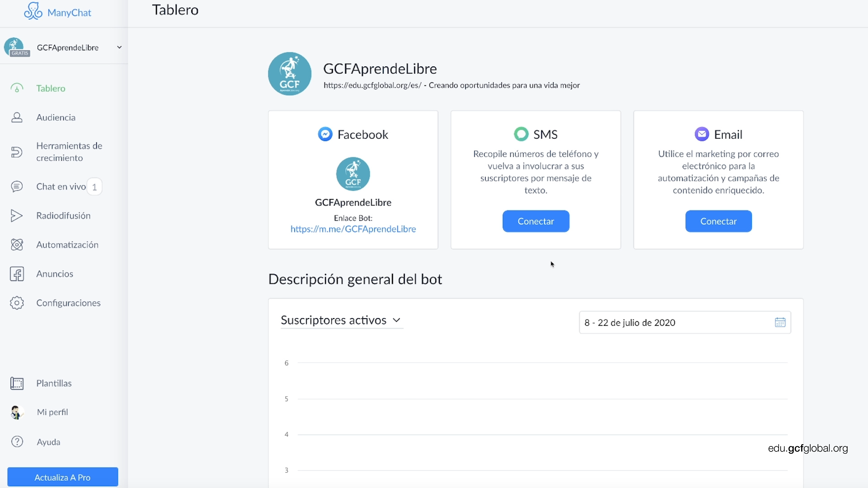Open the calendar icon in date field

point(780,322)
